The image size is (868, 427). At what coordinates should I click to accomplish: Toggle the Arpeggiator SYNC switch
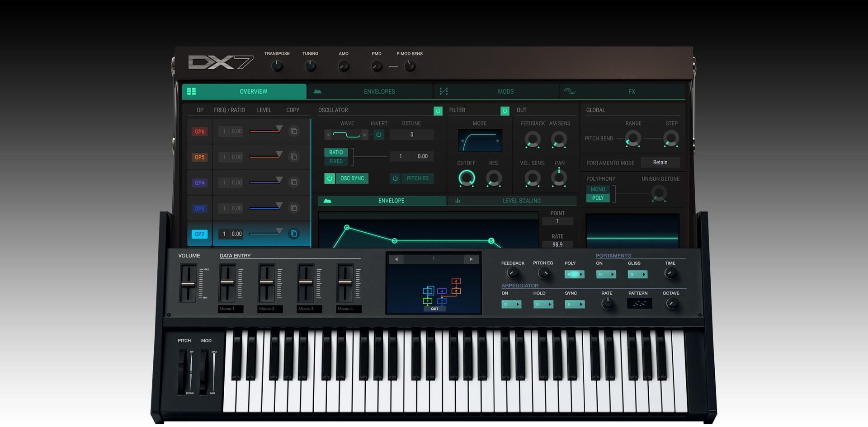[x=575, y=305]
